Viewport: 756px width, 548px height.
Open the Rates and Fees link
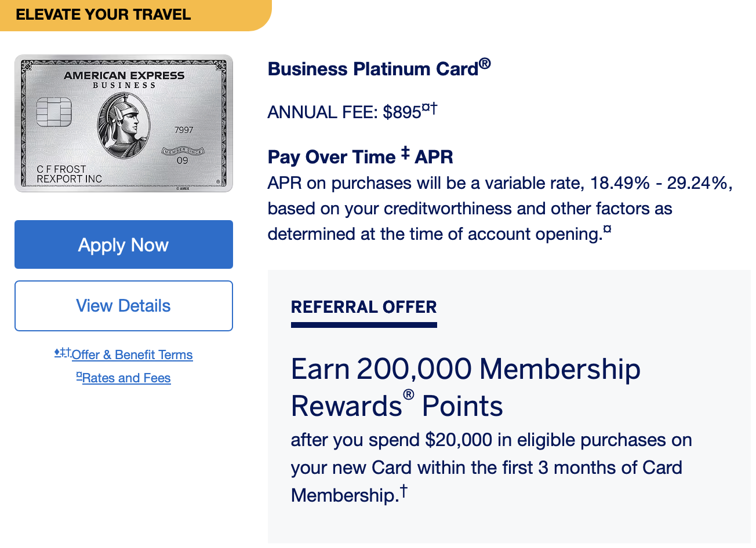point(126,378)
